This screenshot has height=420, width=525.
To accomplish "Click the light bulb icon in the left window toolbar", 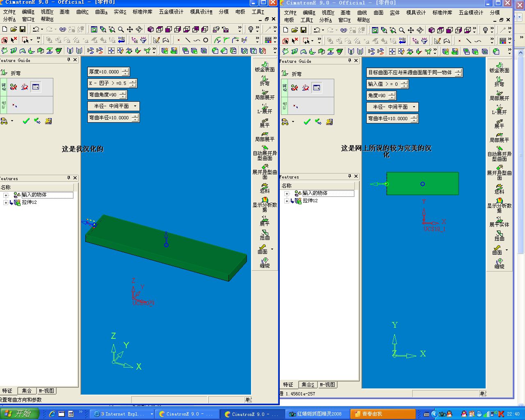I will [x=251, y=29].
